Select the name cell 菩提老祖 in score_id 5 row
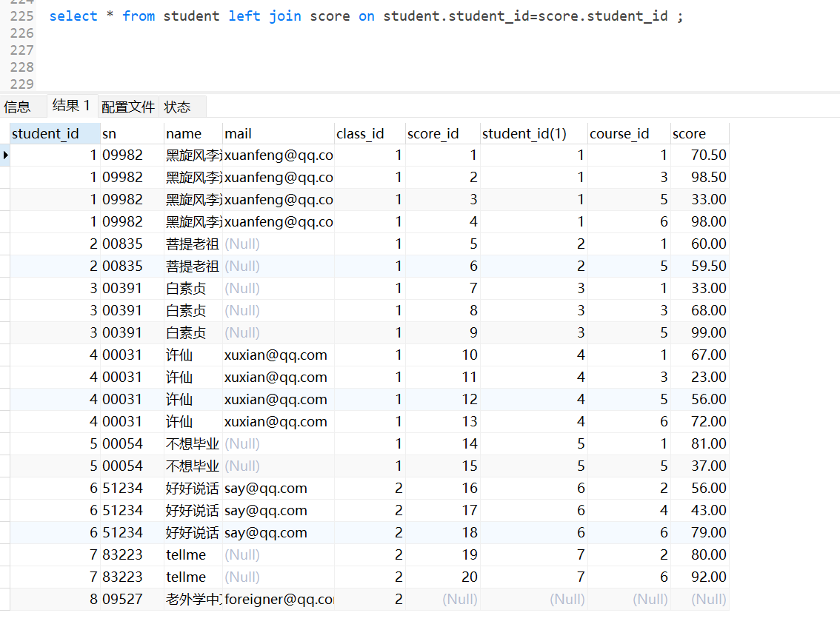Viewport: 840px width, 627px height. (x=193, y=244)
